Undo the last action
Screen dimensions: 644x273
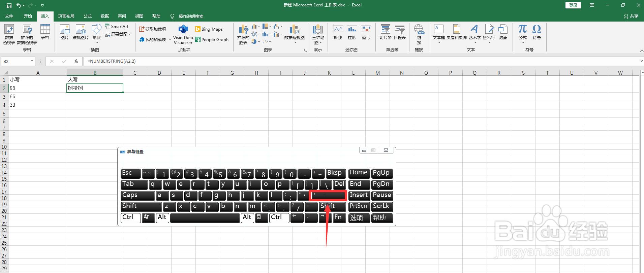coord(19,5)
